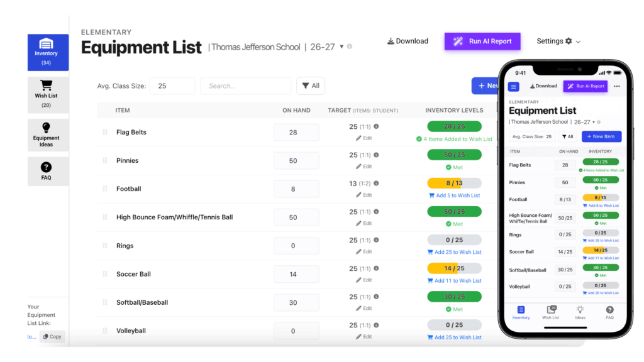Edit the Avg. Class Size field
The height and width of the screenshot is (362, 644).
(172, 85)
